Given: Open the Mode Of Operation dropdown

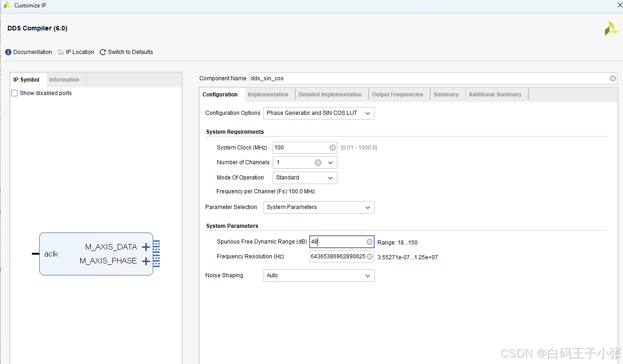Looking at the screenshot, I should (305, 178).
